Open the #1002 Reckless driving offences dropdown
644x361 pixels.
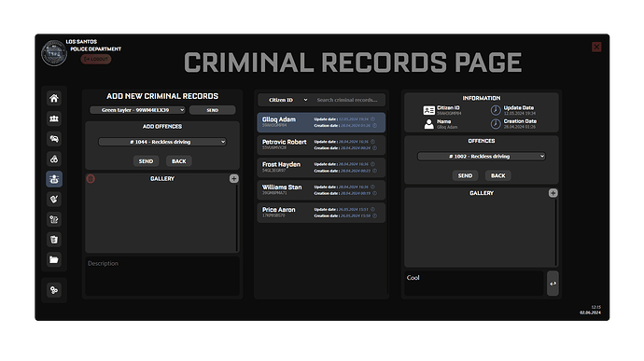tap(482, 156)
